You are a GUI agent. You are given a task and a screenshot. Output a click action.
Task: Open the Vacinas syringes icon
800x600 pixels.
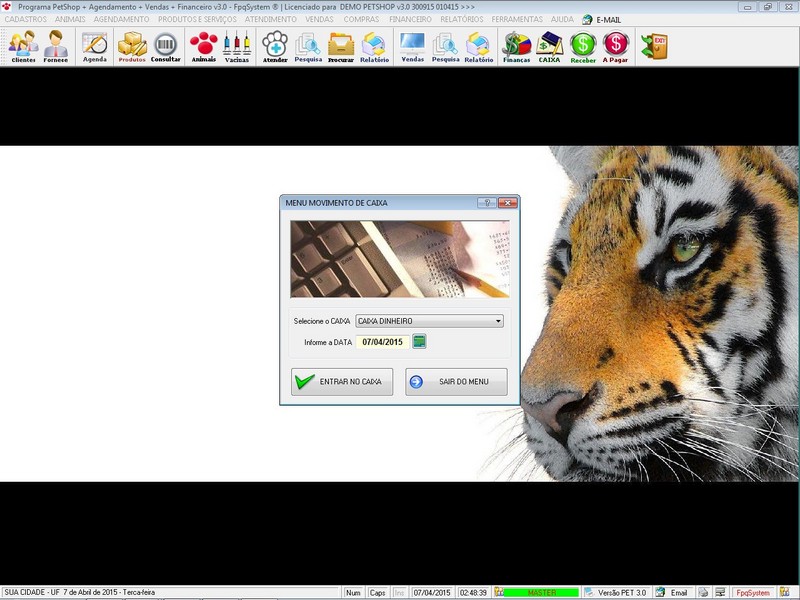pyautogui.click(x=237, y=46)
